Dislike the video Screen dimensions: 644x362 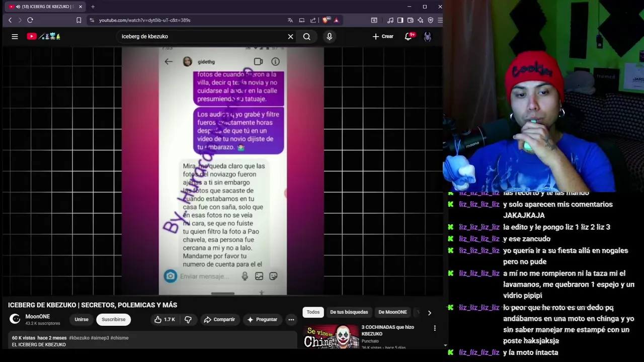[188, 319]
